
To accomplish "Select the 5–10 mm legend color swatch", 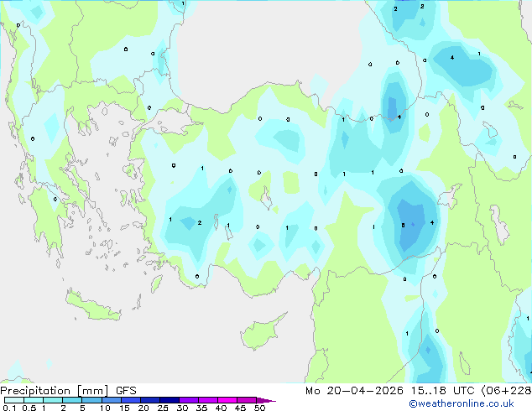I will tap(91, 400).
